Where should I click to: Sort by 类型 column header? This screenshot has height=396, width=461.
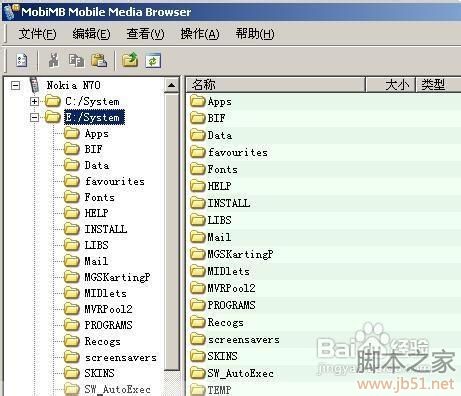pyautogui.click(x=438, y=85)
